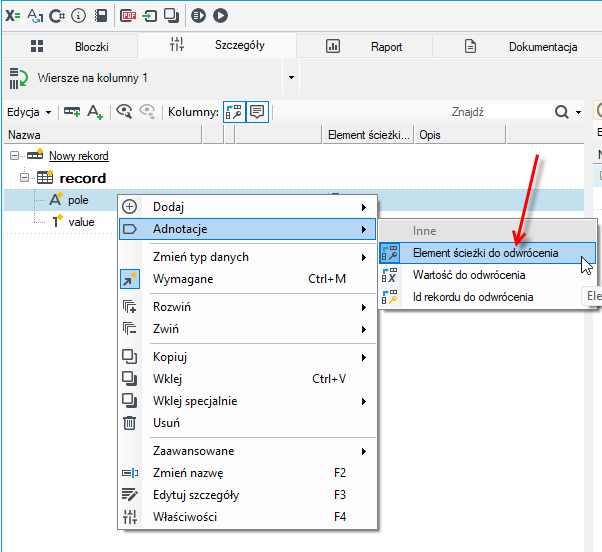This screenshot has width=602, height=552.
Task: Click the PDF export icon
Action: pos(128,16)
